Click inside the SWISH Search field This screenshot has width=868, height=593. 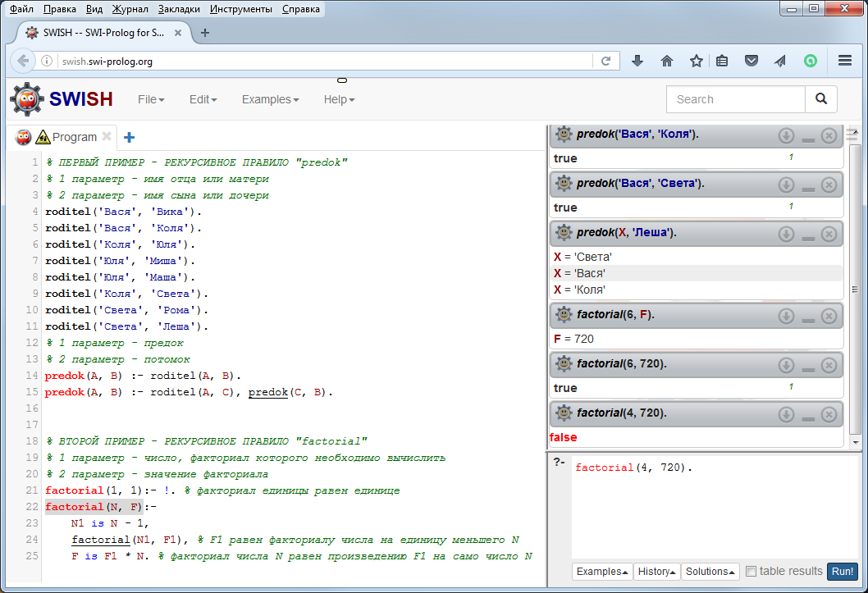coord(735,99)
